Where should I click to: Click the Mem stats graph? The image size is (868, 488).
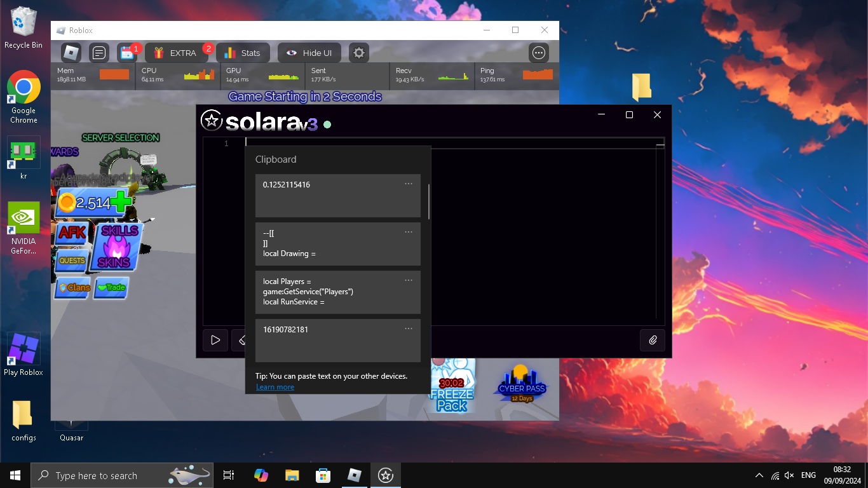(x=114, y=75)
